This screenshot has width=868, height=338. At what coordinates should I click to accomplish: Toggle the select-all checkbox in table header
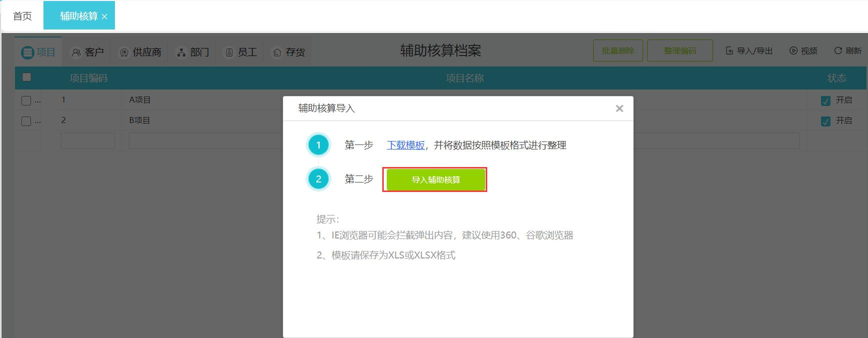tap(27, 77)
